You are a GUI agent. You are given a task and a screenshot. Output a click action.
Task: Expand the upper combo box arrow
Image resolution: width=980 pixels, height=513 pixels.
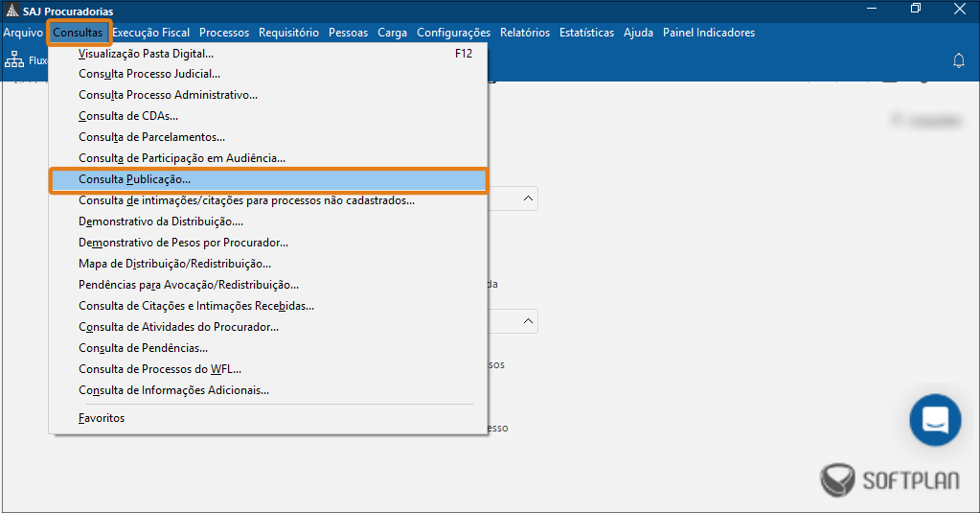pyautogui.click(x=528, y=198)
